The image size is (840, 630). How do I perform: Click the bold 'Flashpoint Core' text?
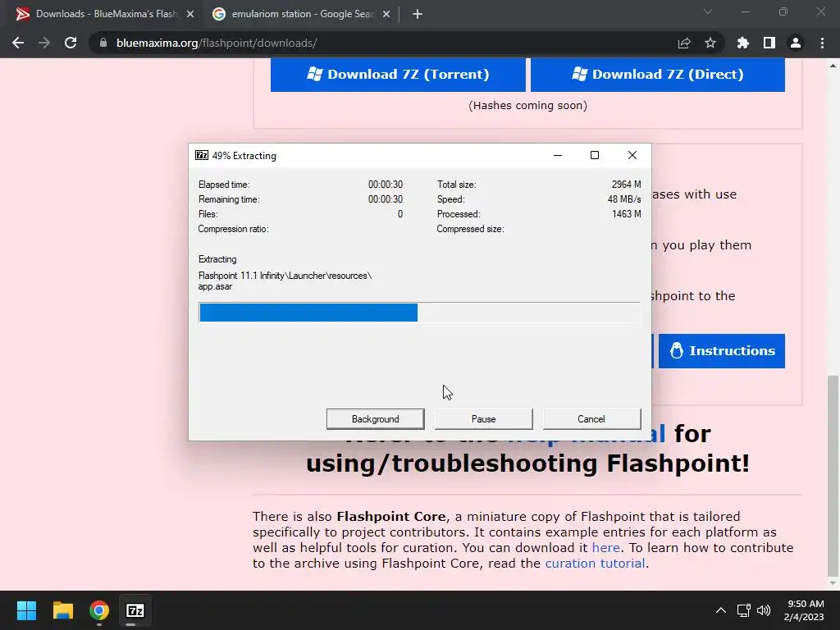pyautogui.click(x=391, y=517)
